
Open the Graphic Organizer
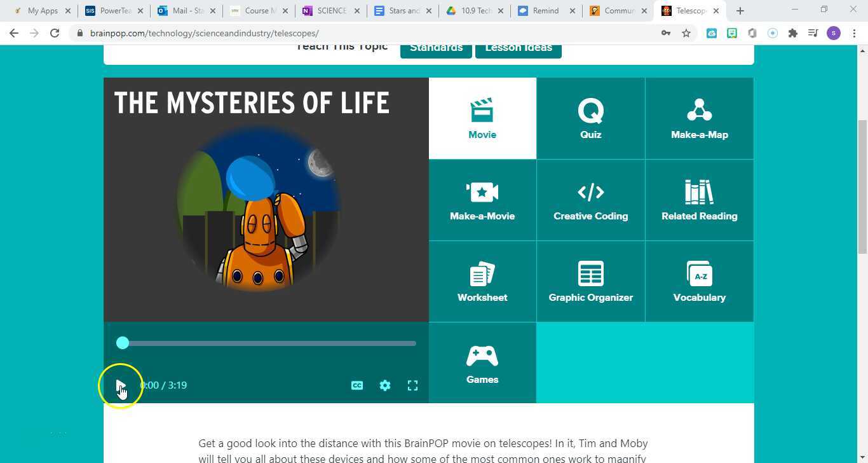coord(590,280)
